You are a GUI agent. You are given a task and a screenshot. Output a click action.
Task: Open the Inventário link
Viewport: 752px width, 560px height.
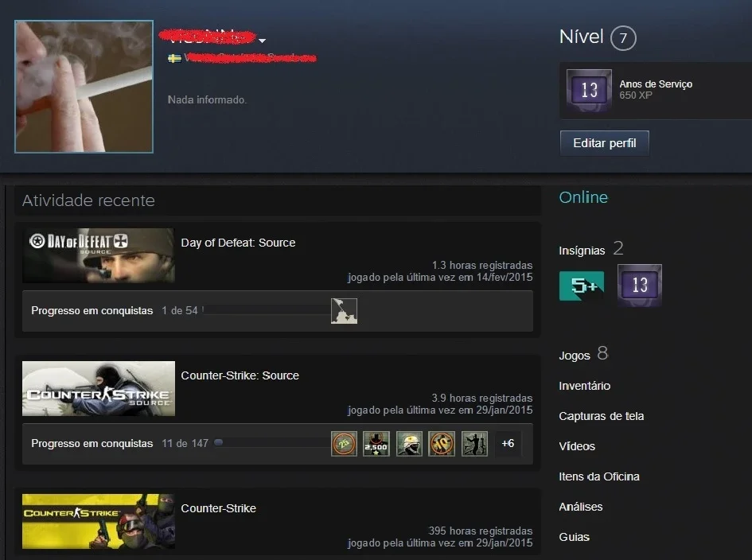coord(585,386)
